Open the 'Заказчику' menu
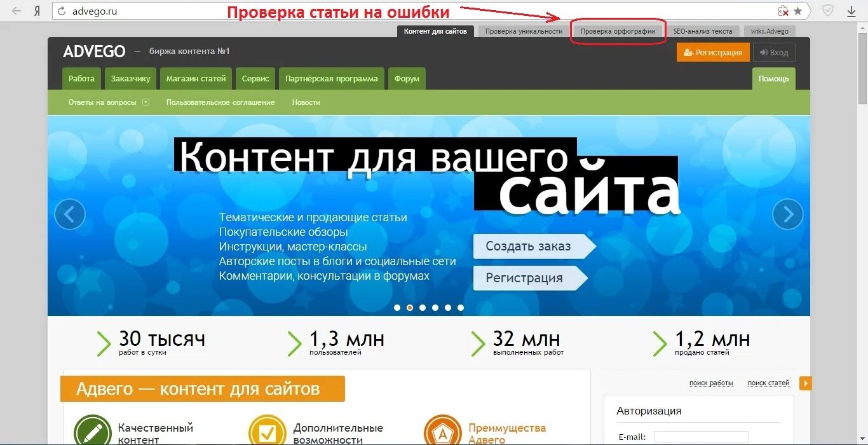Screen dimensions: 868x445 (x=130, y=79)
